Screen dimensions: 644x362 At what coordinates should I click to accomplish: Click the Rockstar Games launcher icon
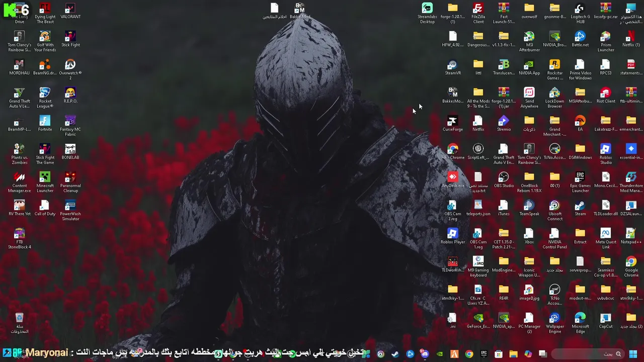[x=554, y=69]
